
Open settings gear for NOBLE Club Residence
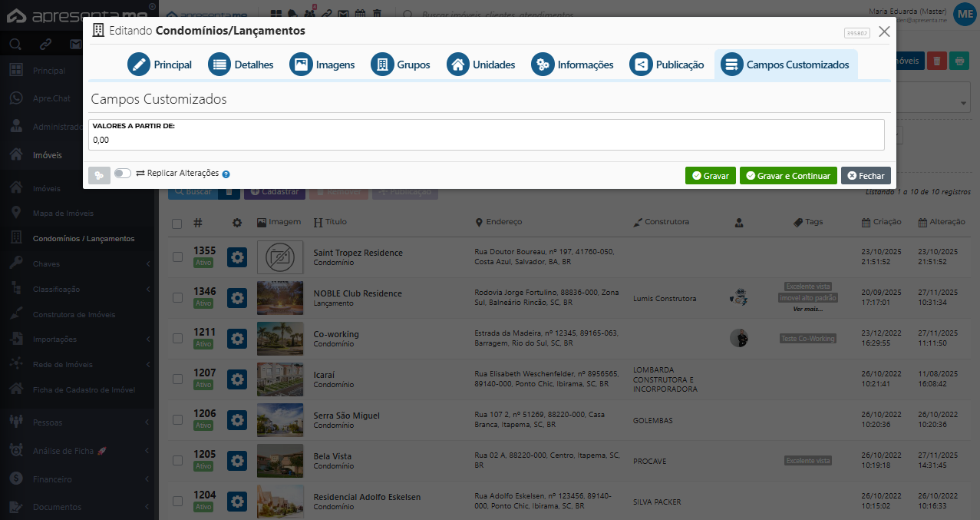pyautogui.click(x=237, y=298)
